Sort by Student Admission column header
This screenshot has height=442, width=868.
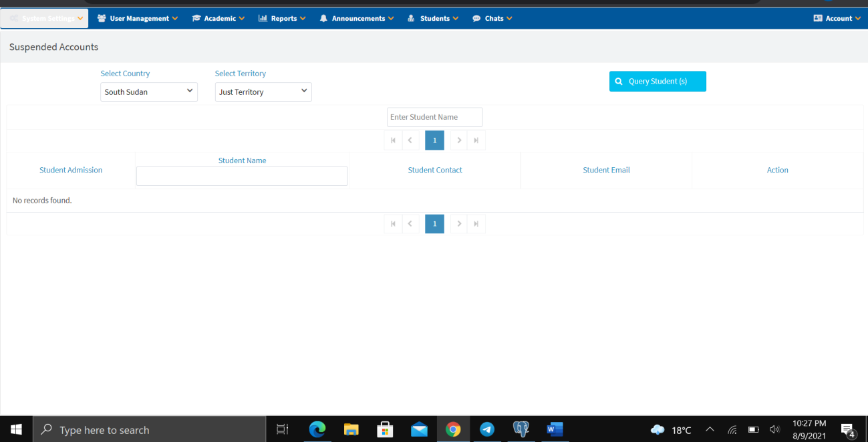71,171
